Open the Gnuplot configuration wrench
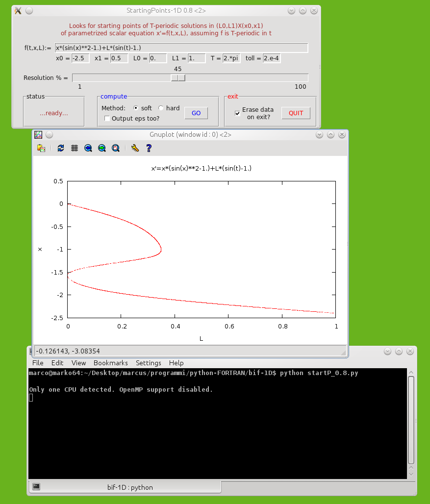The width and height of the screenshot is (430, 504). 135,148
